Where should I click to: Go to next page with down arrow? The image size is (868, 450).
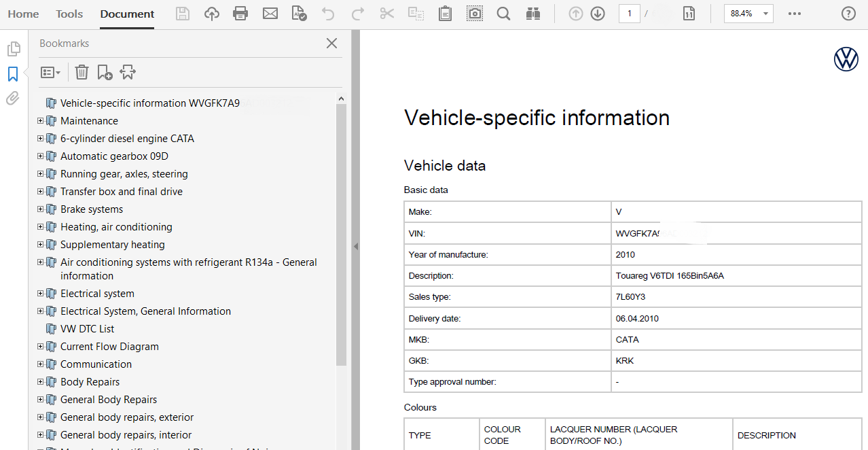point(597,13)
